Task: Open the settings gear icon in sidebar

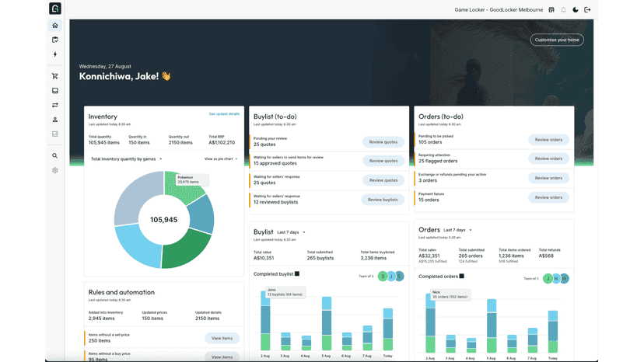Action: point(55,170)
